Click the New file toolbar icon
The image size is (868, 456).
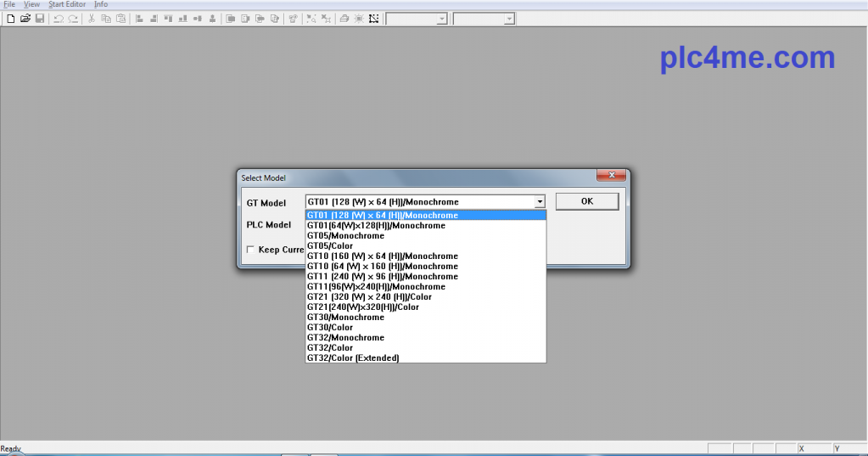point(11,19)
